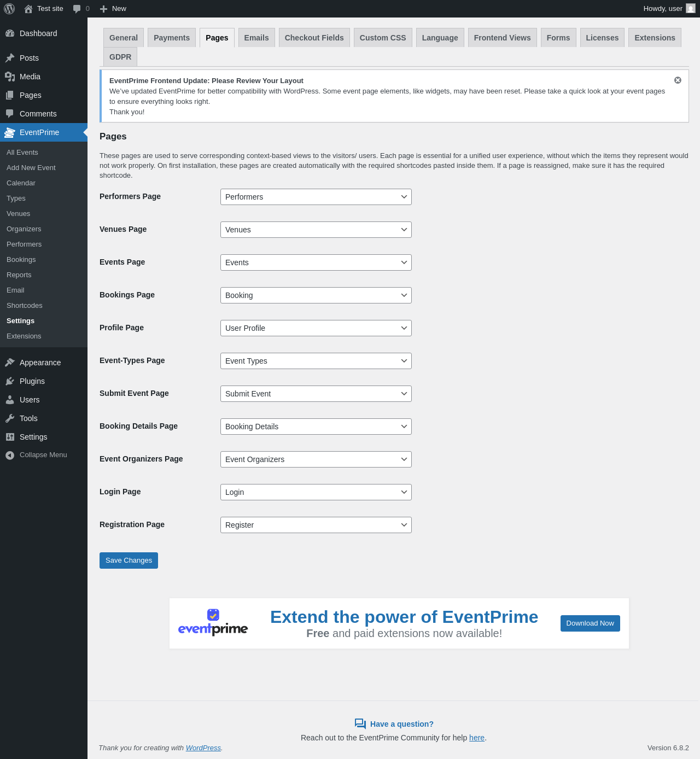Switch to the Licenses tab

point(602,38)
